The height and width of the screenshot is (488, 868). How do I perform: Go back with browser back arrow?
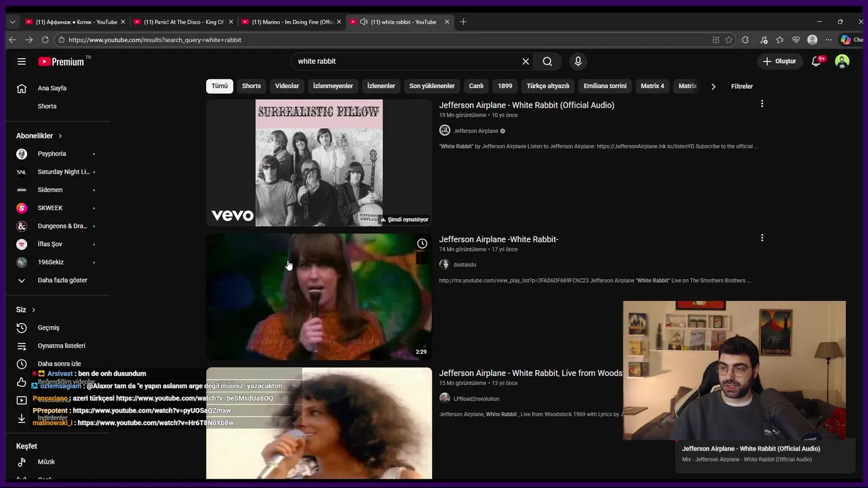click(12, 39)
